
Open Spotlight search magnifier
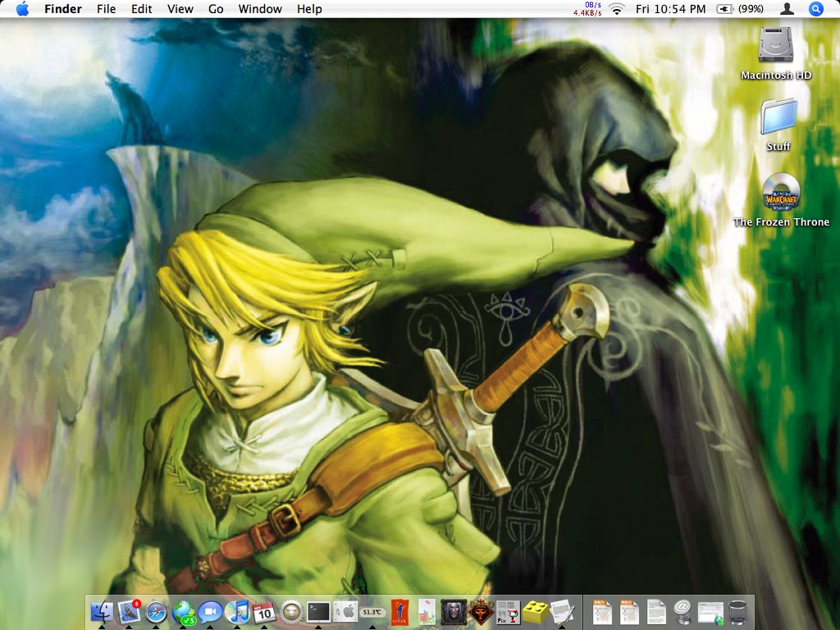(x=816, y=8)
